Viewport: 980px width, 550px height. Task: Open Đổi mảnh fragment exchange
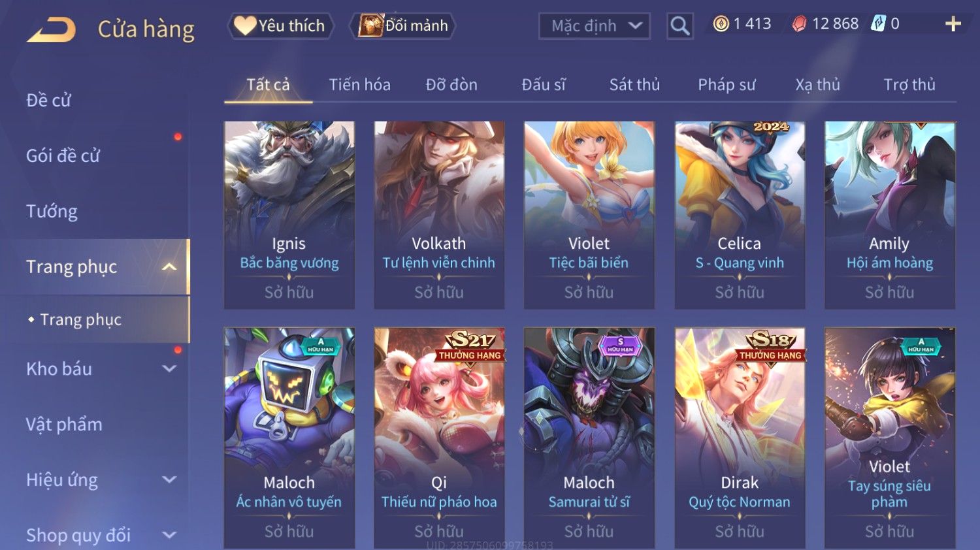(x=403, y=25)
